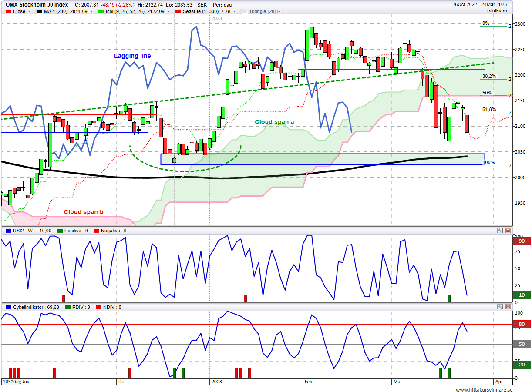Select the MA 4 (200): 2041.09 label
This screenshot has height=392, width=532.
(66, 12)
